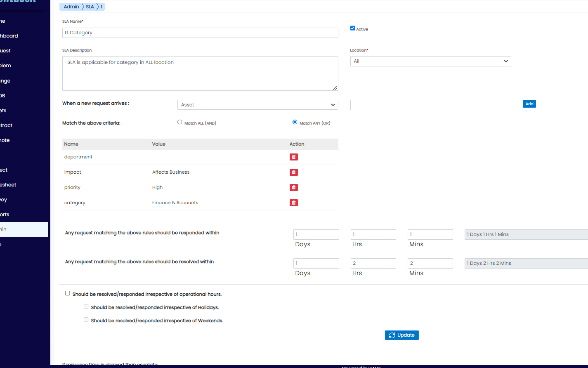Click the 'Finance & Accounts' value cell

175,203
